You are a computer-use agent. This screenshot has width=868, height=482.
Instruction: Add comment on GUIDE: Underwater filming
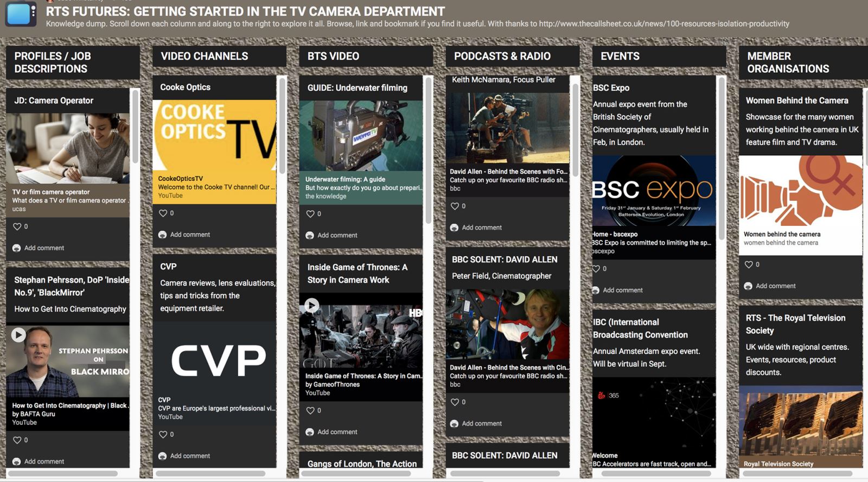(337, 236)
